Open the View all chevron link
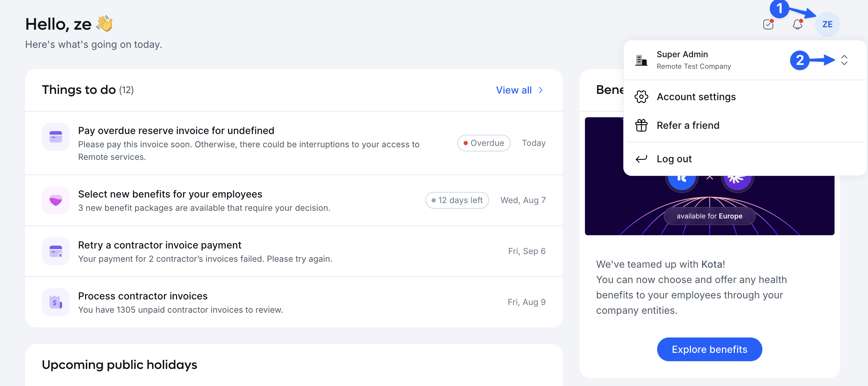 point(520,90)
